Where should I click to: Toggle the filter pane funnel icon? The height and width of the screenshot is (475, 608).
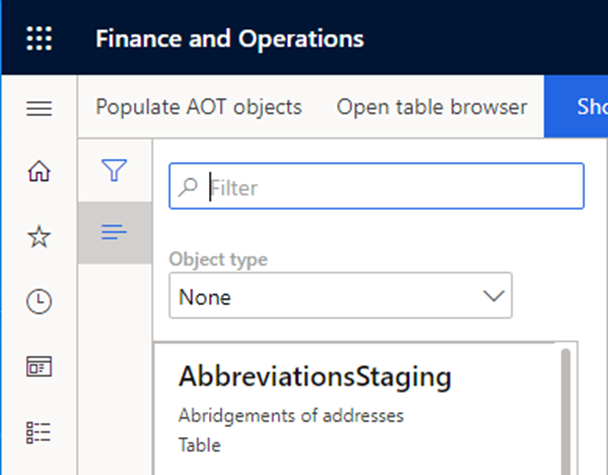tap(114, 170)
